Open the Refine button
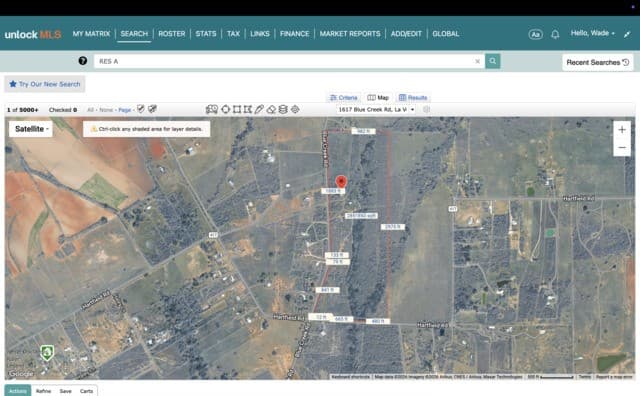This screenshot has width=640, height=396. (x=44, y=391)
